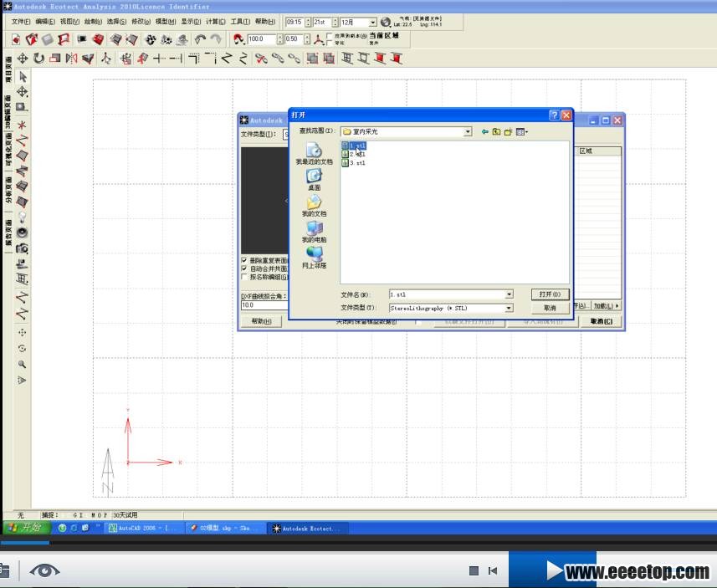Enable 按名称编组 checkbox
This screenshot has height=588, width=717.
pyautogui.click(x=244, y=277)
